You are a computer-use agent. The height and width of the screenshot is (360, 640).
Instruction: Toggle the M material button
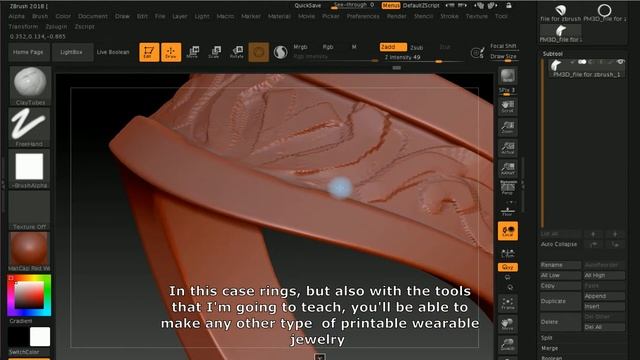point(354,47)
